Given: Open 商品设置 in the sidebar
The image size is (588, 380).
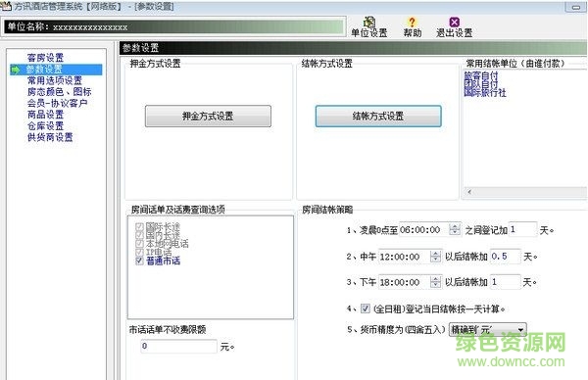Looking at the screenshot, I should pos(45,115).
